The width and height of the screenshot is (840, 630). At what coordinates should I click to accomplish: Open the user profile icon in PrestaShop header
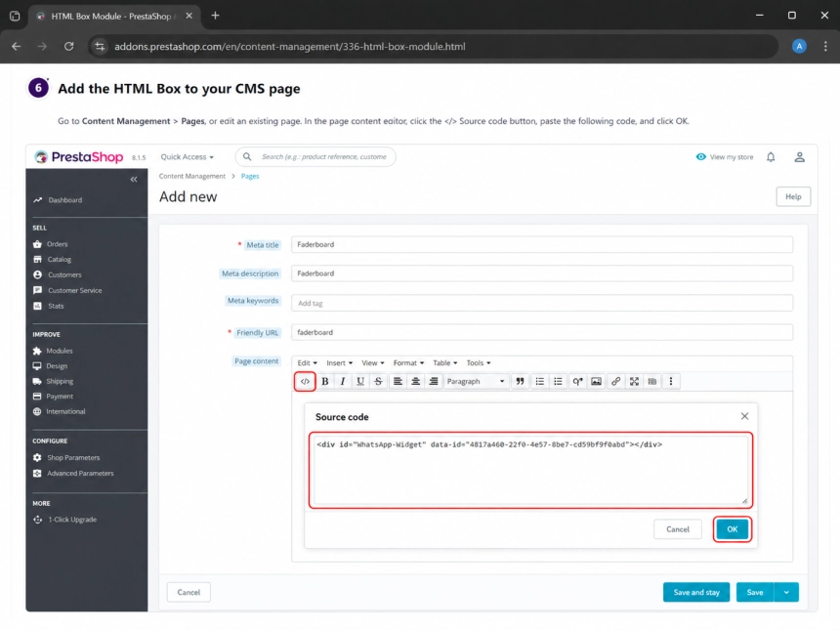click(x=799, y=157)
